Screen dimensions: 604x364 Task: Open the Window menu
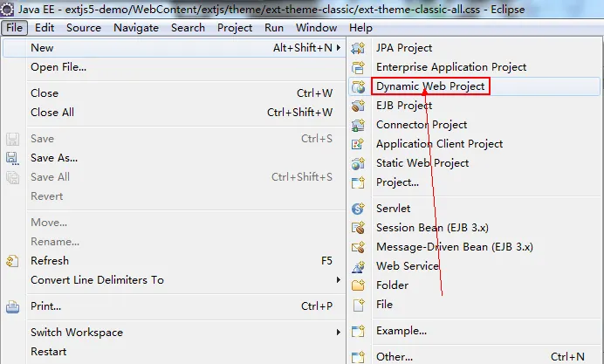316,28
